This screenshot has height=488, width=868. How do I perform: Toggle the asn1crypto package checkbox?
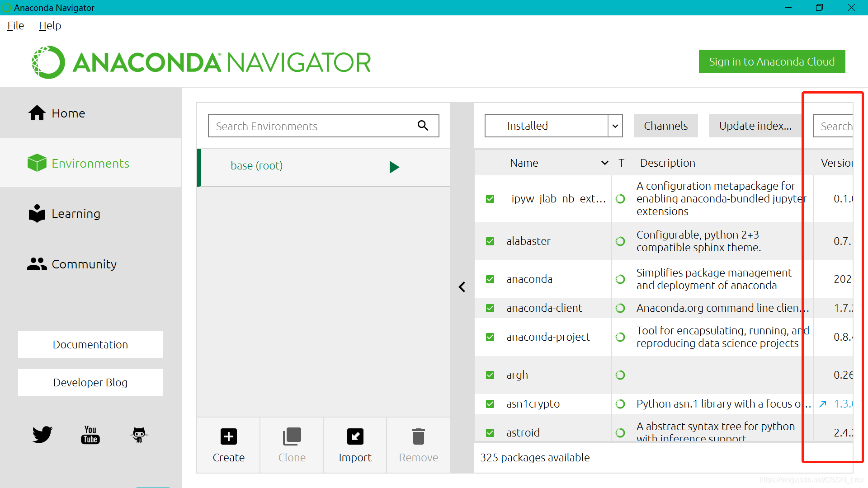[490, 404]
